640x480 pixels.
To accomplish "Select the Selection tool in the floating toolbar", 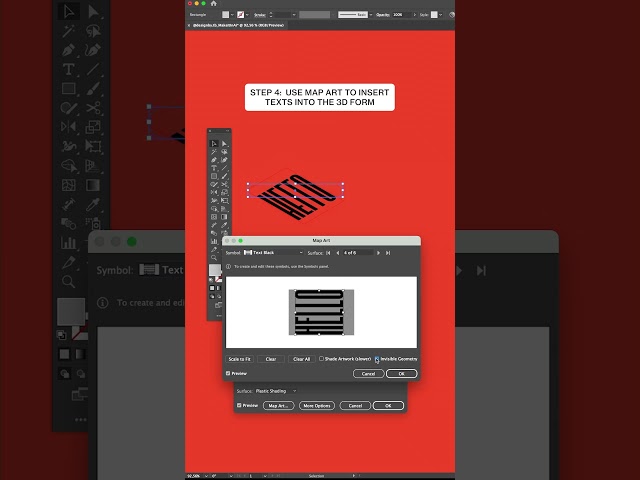I will [213, 143].
